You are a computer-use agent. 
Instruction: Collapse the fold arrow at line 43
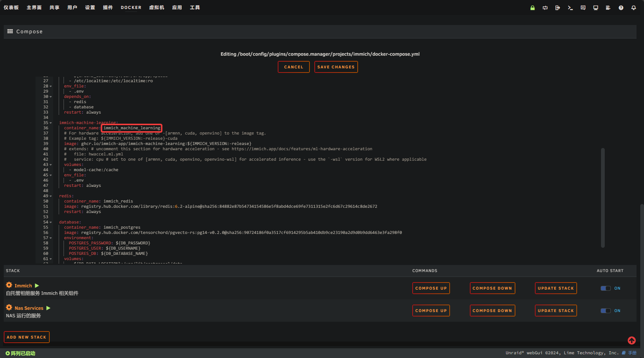(51, 165)
